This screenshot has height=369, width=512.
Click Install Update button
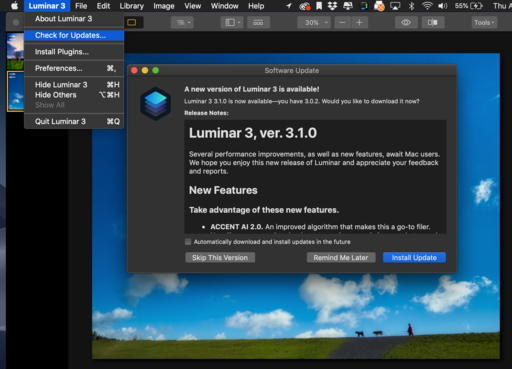(x=414, y=257)
